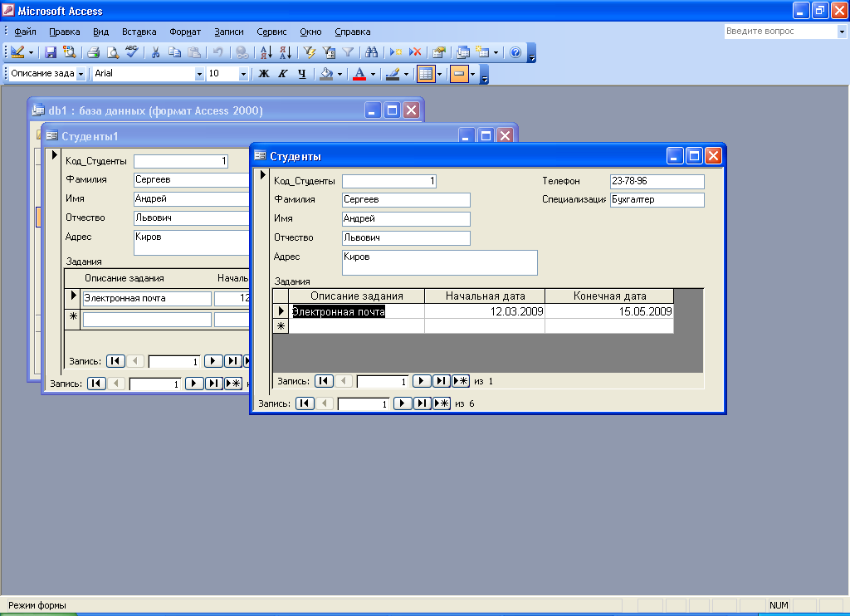Open the Формат menu
Image resolution: width=850 pixels, height=616 pixels.
pos(185,32)
